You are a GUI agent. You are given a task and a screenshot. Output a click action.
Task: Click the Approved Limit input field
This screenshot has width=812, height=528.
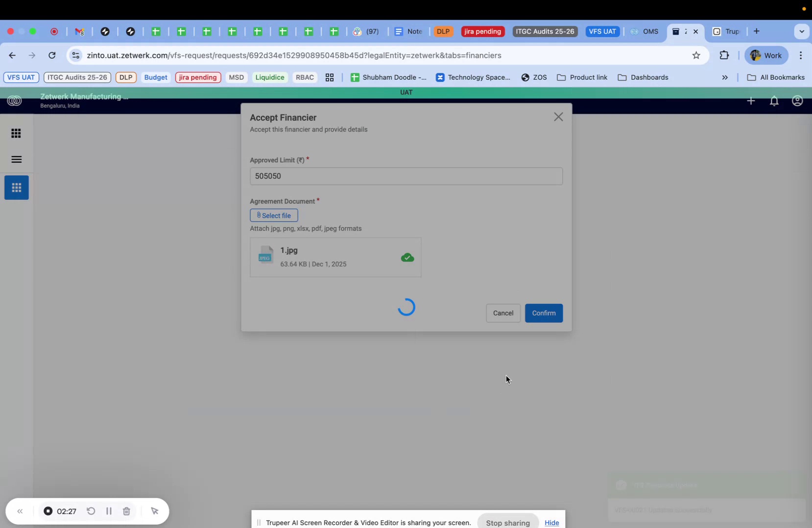pyautogui.click(x=406, y=176)
